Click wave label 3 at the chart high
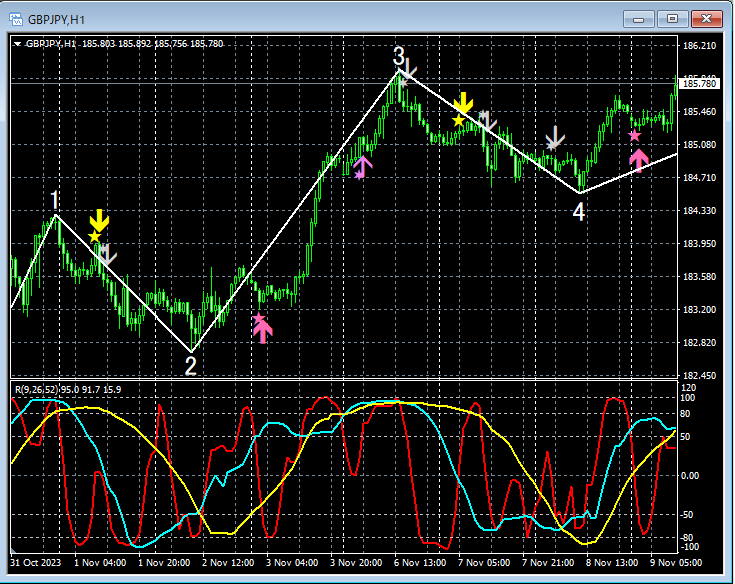735x584 pixels. tap(398, 55)
